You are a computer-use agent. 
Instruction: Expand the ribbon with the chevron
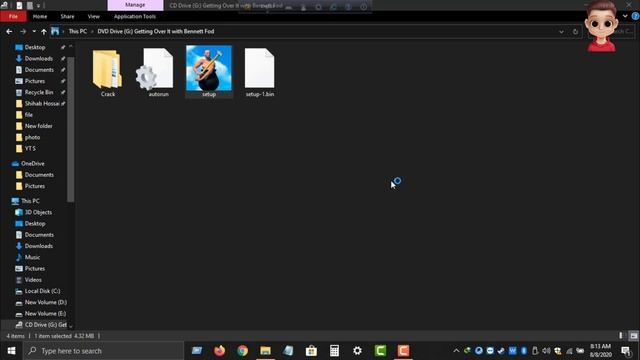click(625, 16)
